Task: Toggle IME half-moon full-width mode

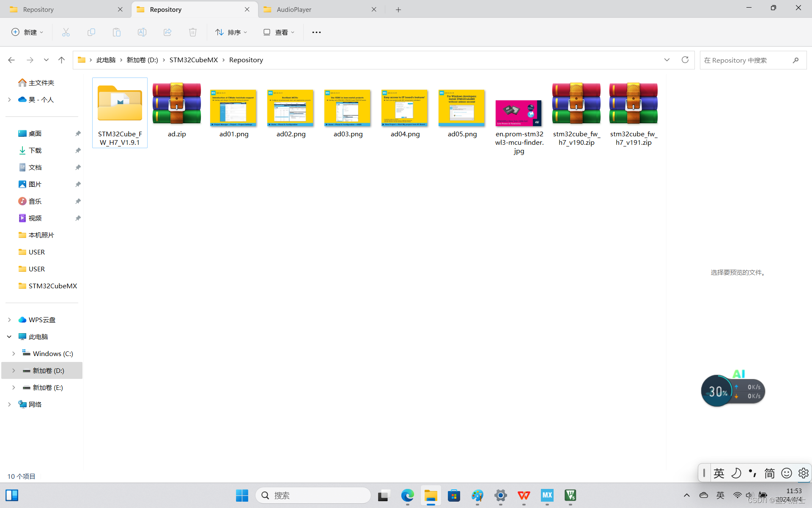Action: click(736, 473)
